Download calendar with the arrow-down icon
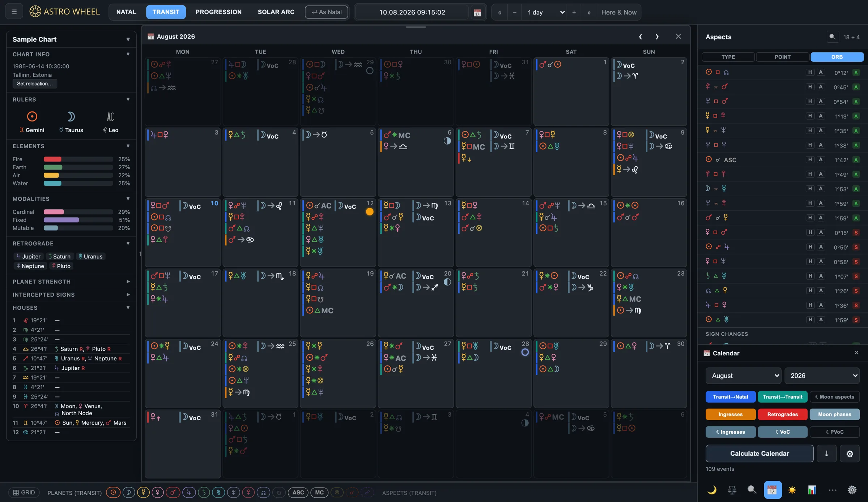The image size is (868, 502). tap(826, 453)
